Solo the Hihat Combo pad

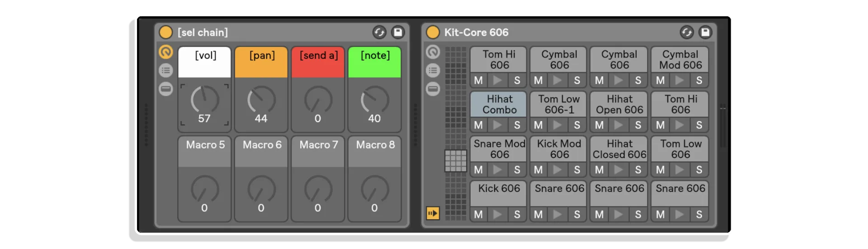click(x=517, y=125)
